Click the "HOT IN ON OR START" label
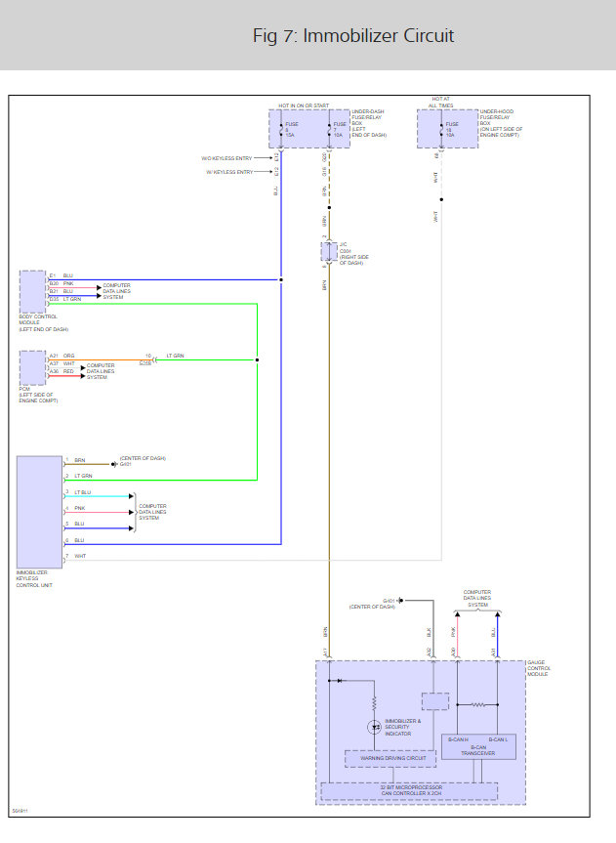This screenshot has height=843, width=616. [304, 105]
